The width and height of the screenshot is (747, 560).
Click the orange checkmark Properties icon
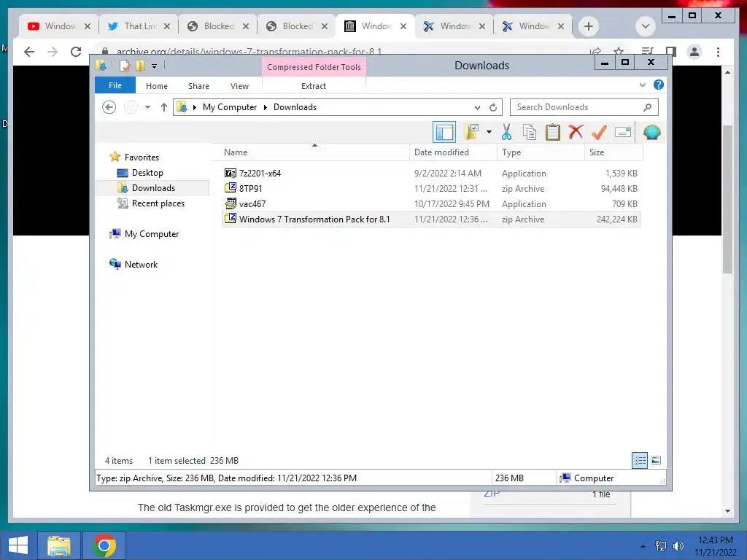tap(599, 132)
